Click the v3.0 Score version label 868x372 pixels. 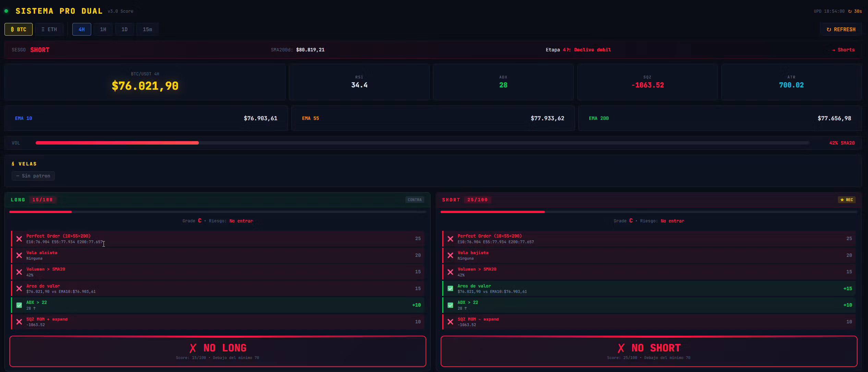[120, 11]
